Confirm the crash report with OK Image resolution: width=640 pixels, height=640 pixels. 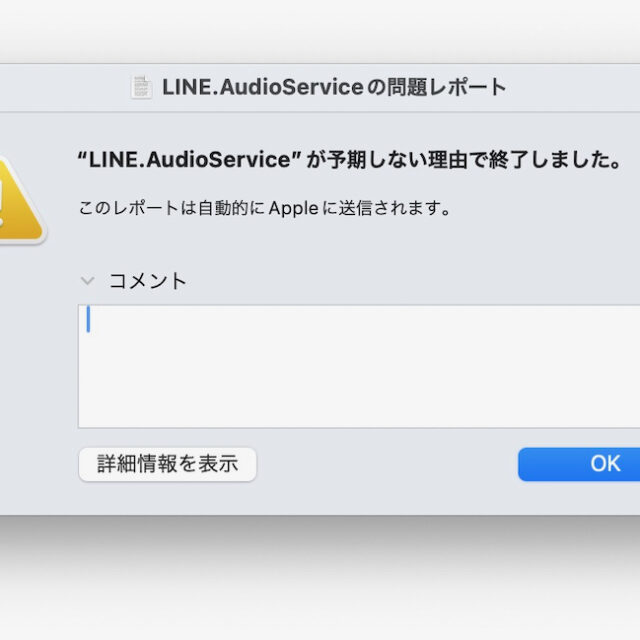click(x=579, y=464)
